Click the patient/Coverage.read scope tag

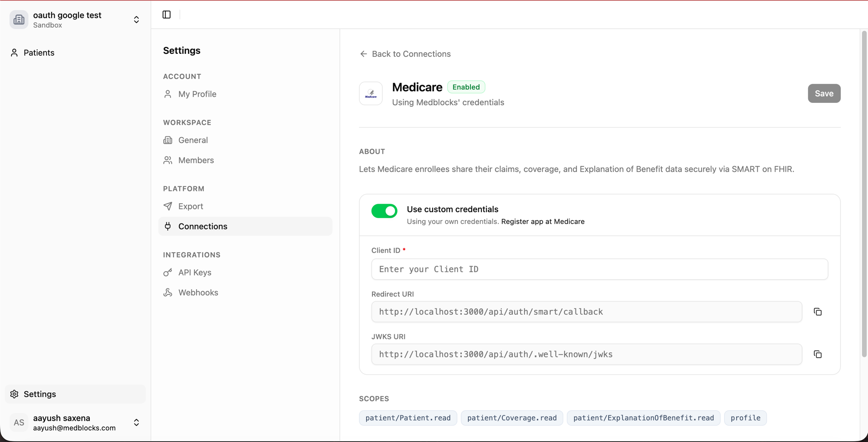pos(512,418)
